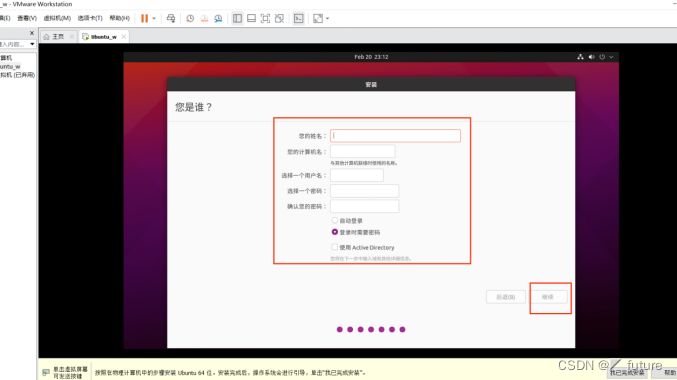Select the Ubuntu_w item in library tree
The image size is (677, 380).
[10, 66]
